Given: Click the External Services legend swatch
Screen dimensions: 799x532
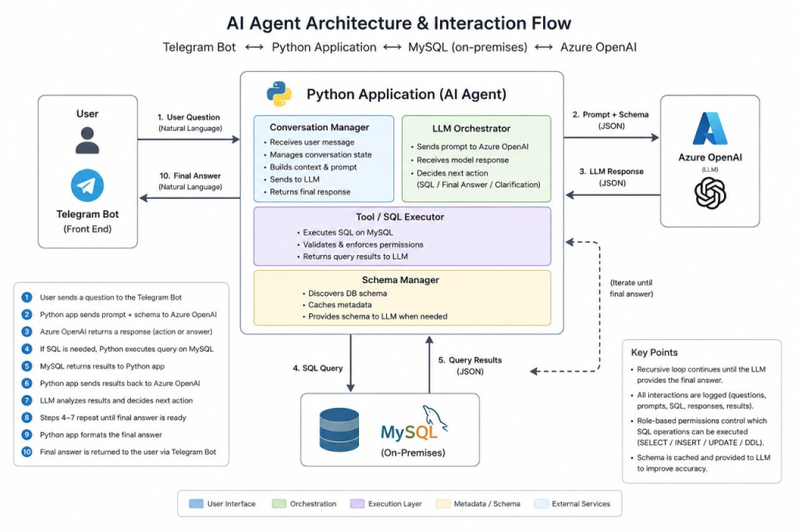Looking at the screenshot, I should click(542, 503).
